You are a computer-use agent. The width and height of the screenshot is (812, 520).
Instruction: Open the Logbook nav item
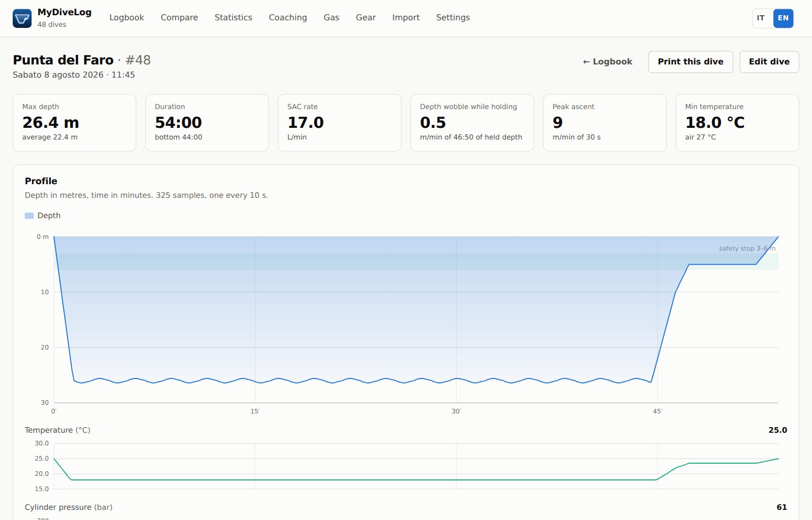point(126,18)
